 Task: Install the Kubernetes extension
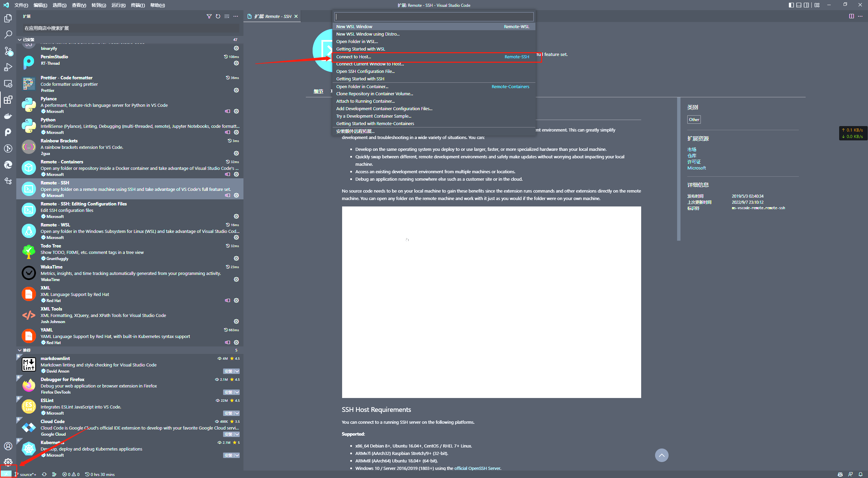tap(229, 455)
